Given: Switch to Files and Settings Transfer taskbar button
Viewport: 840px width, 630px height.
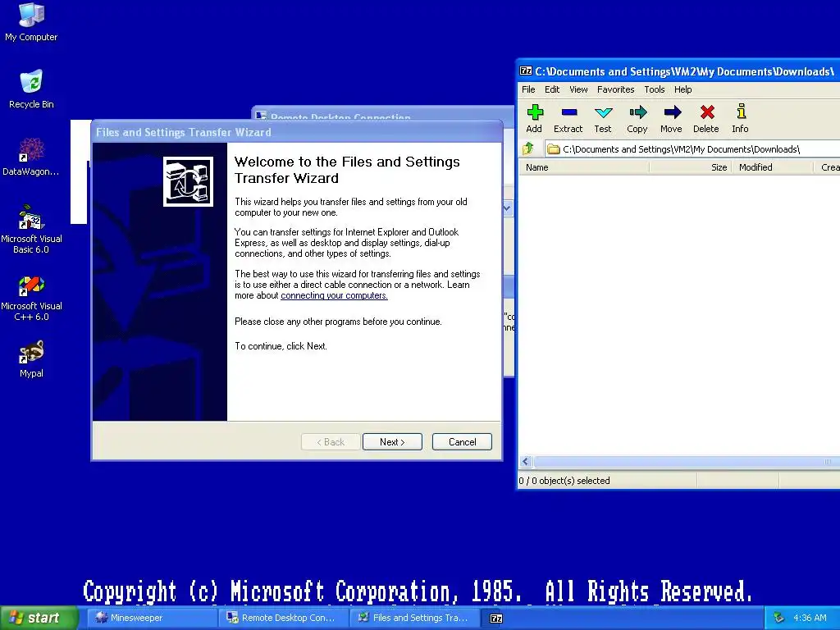Looking at the screenshot, I should coord(414,618).
